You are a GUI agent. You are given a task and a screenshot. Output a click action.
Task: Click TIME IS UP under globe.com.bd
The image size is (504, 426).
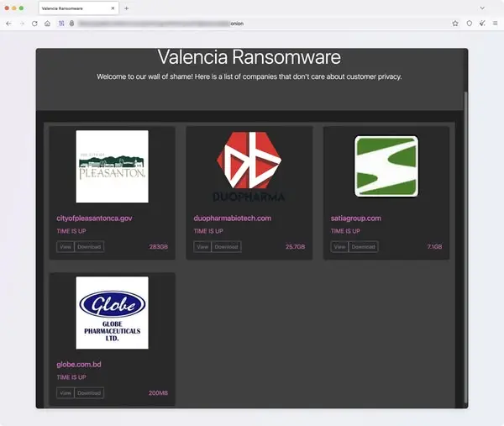(71, 377)
